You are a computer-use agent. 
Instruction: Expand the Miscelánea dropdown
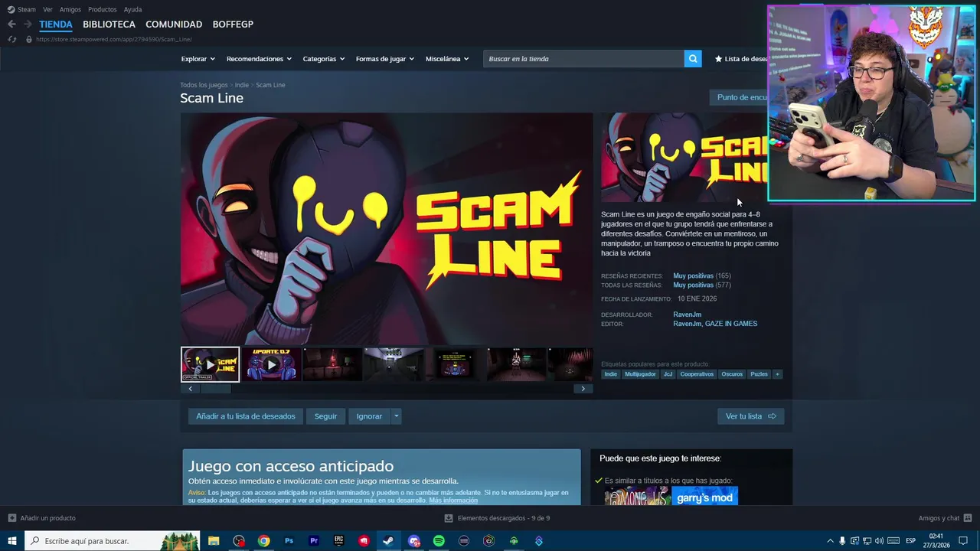pyautogui.click(x=447, y=59)
